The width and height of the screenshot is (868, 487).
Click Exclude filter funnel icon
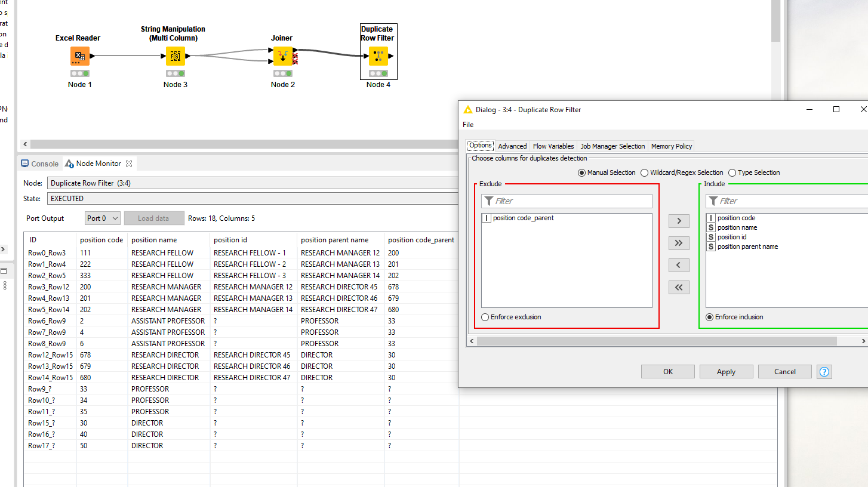point(489,201)
